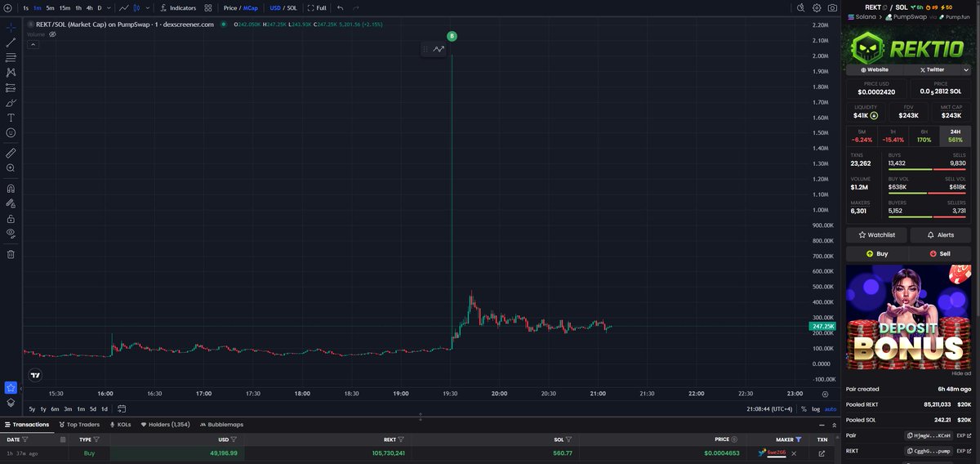Toggle auto scale on price axis
The width and height of the screenshot is (980, 464).
[x=830, y=408]
